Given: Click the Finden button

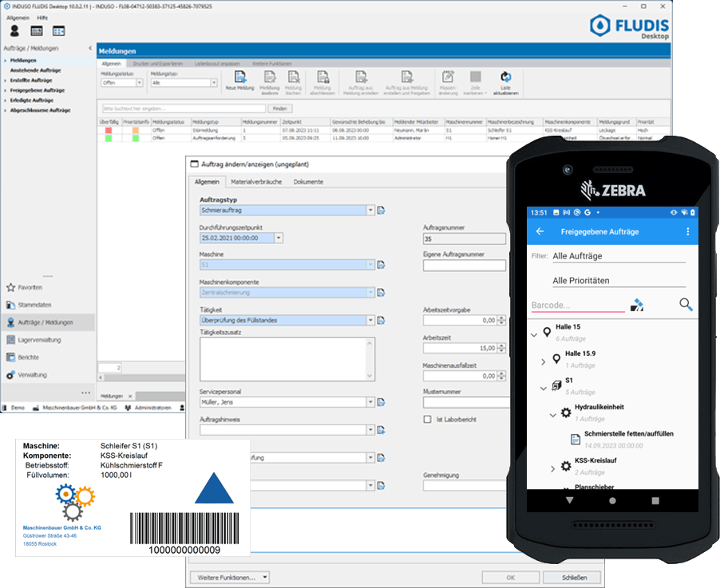Looking at the screenshot, I should click(x=279, y=109).
